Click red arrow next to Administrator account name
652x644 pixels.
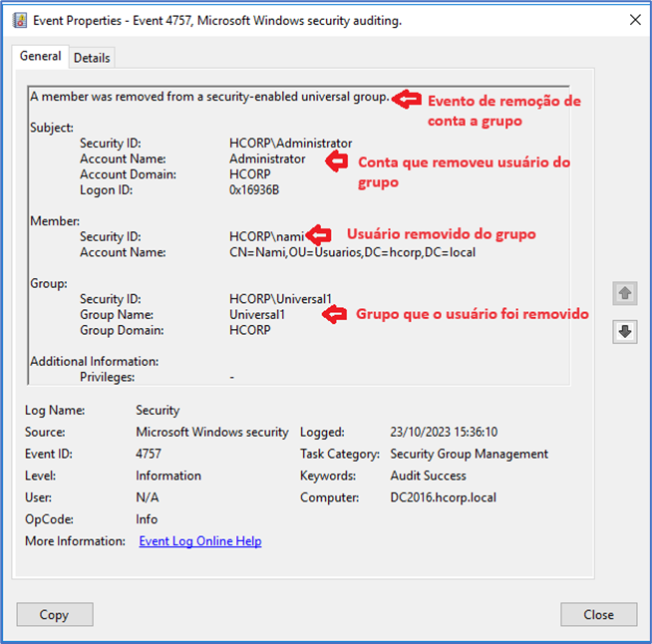click(336, 161)
